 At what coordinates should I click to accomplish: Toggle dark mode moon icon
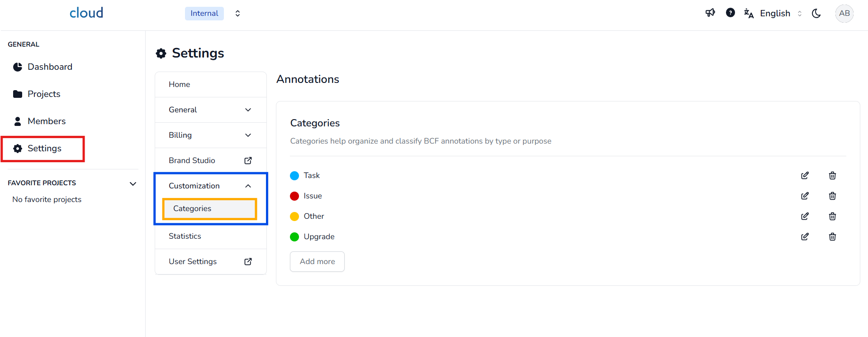coord(816,14)
